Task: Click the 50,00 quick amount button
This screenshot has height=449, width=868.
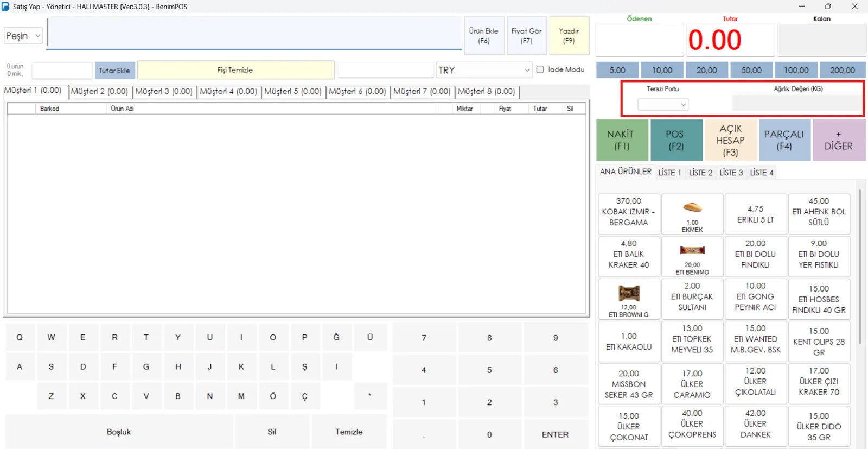Action: (751, 70)
